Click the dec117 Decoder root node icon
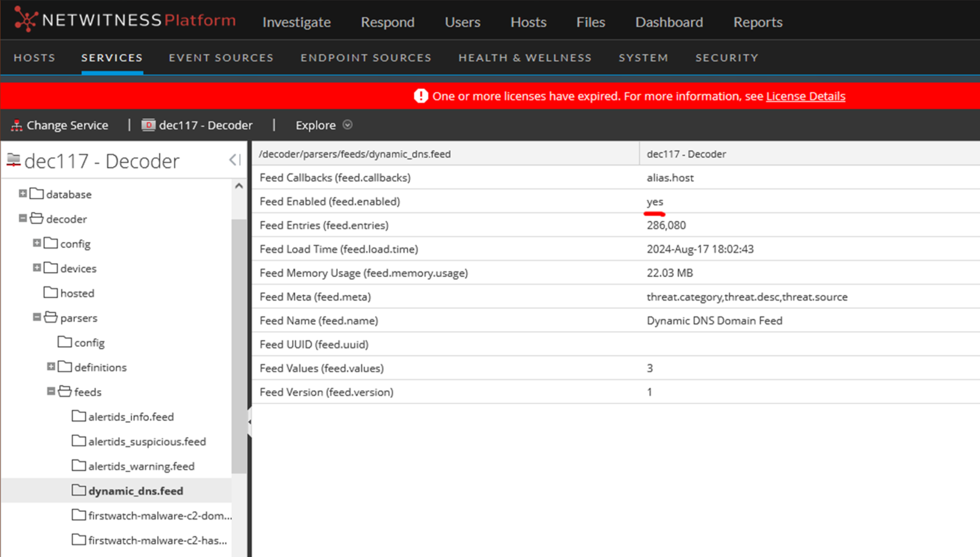 [x=14, y=160]
